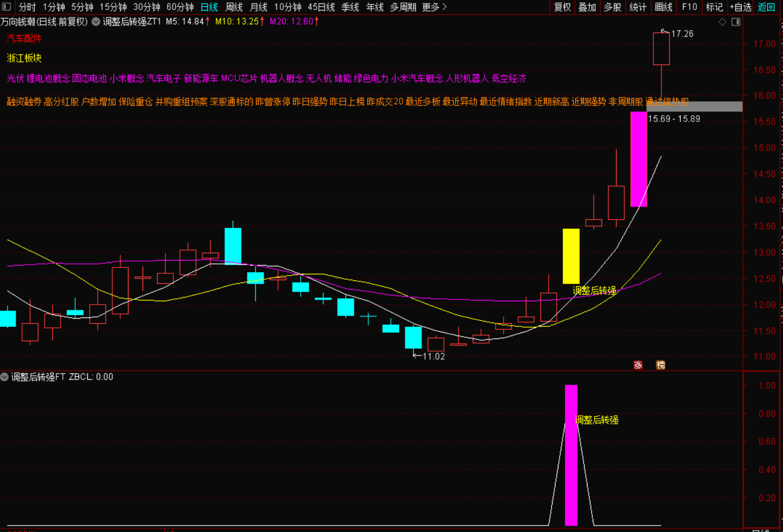The width and height of the screenshot is (783, 532).
Task: Open the 标记 mark tool
Action: (714, 7)
